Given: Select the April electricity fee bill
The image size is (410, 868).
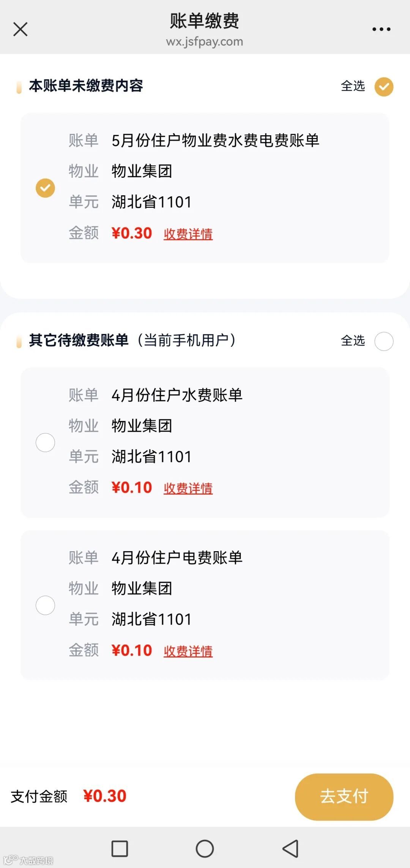Looking at the screenshot, I should [x=45, y=605].
